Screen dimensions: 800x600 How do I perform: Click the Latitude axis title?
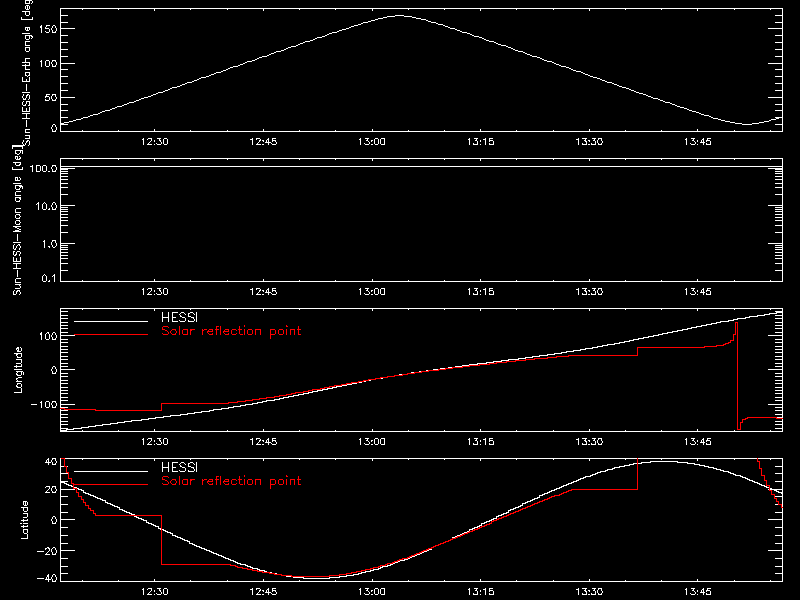tap(24, 520)
